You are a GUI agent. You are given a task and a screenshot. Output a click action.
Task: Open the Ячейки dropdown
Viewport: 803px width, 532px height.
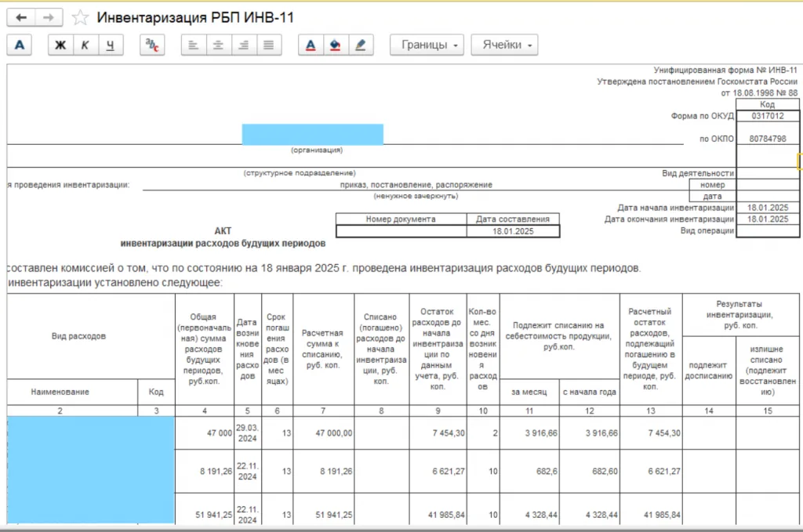point(504,45)
